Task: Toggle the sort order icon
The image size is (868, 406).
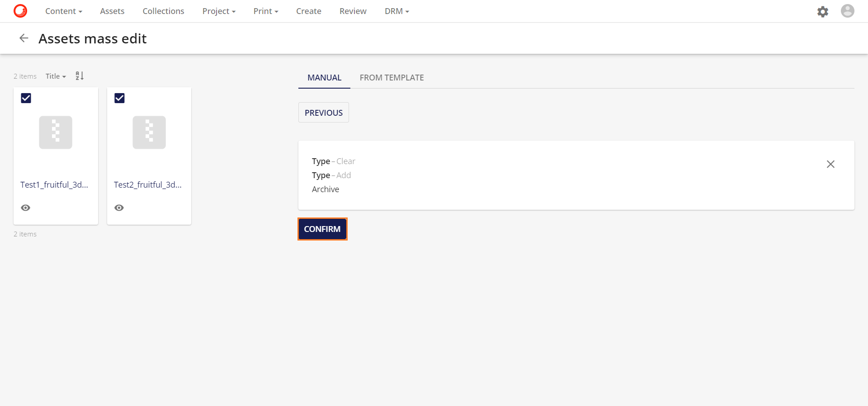Action: click(x=80, y=76)
